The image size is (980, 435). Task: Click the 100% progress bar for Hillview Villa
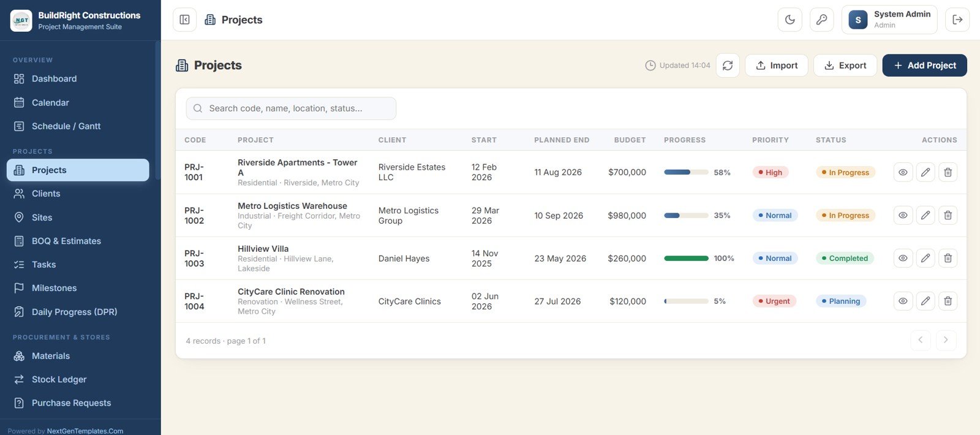point(686,258)
